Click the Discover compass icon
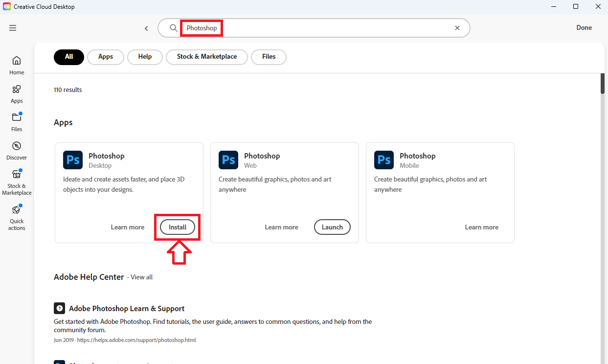This screenshot has height=364, width=608. click(x=17, y=146)
